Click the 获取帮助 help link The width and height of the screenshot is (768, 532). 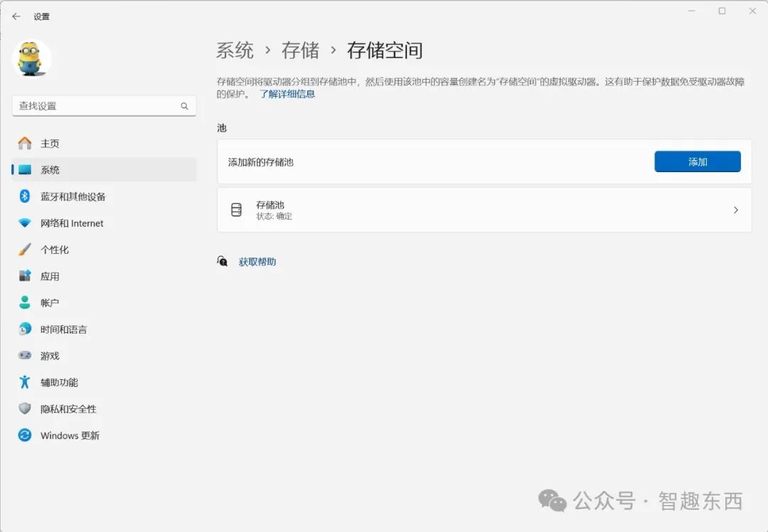point(257,262)
